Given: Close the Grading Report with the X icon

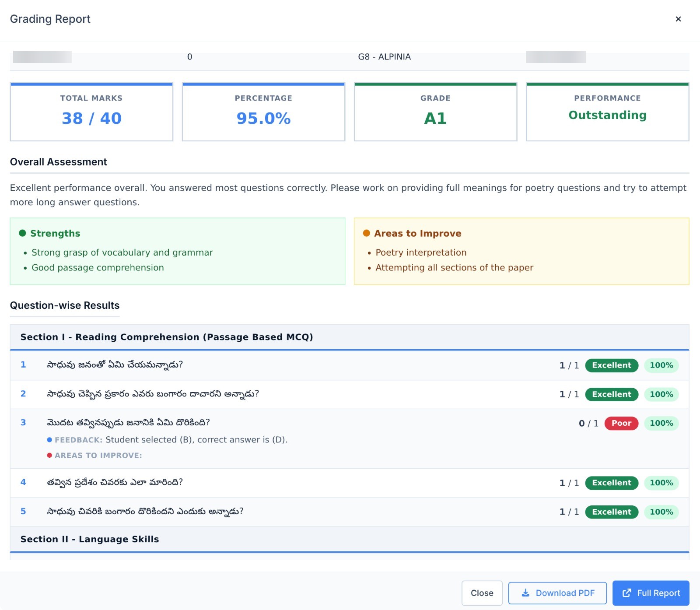Looking at the screenshot, I should coord(678,19).
